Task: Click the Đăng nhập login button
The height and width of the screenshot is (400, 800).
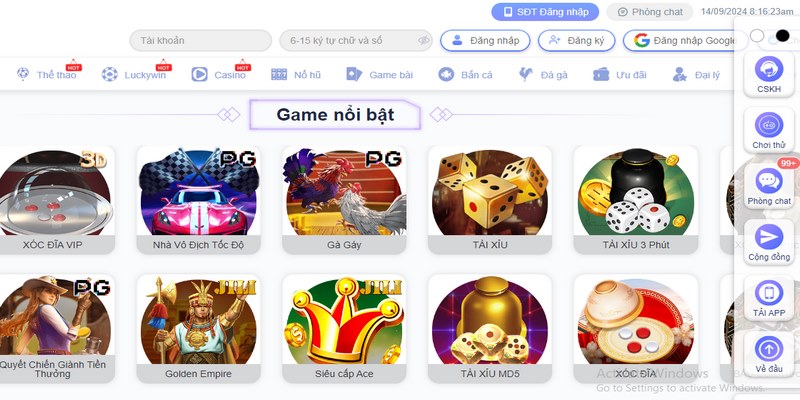Action: pos(485,40)
